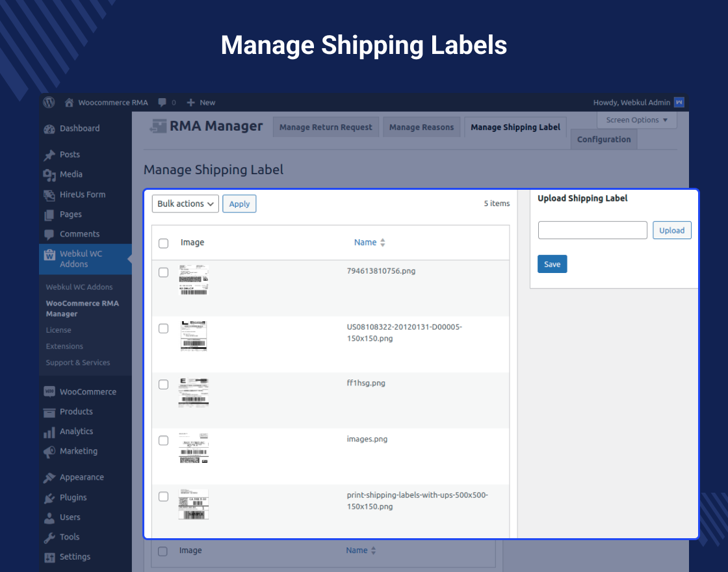
Task: Click the shipping label upload text field
Action: [x=592, y=230]
